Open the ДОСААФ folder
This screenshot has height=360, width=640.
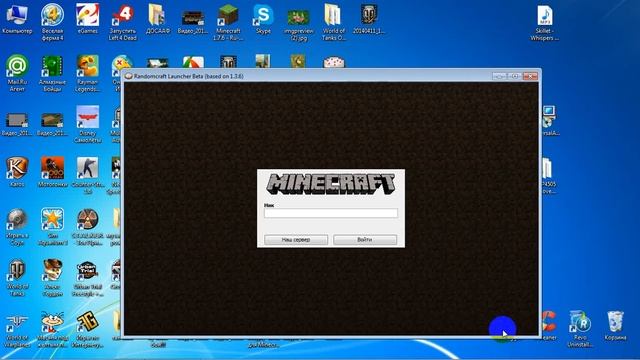click(x=158, y=19)
